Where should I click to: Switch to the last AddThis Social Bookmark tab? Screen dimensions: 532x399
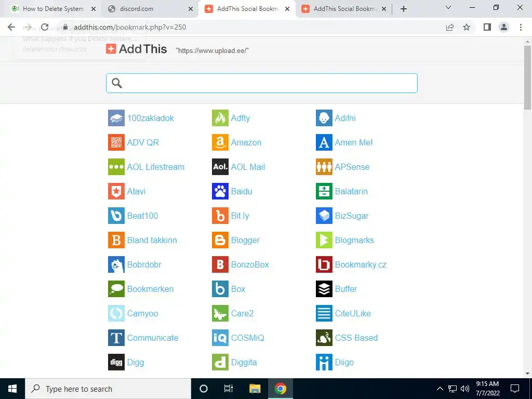pyautogui.click(x=344, y=9)
